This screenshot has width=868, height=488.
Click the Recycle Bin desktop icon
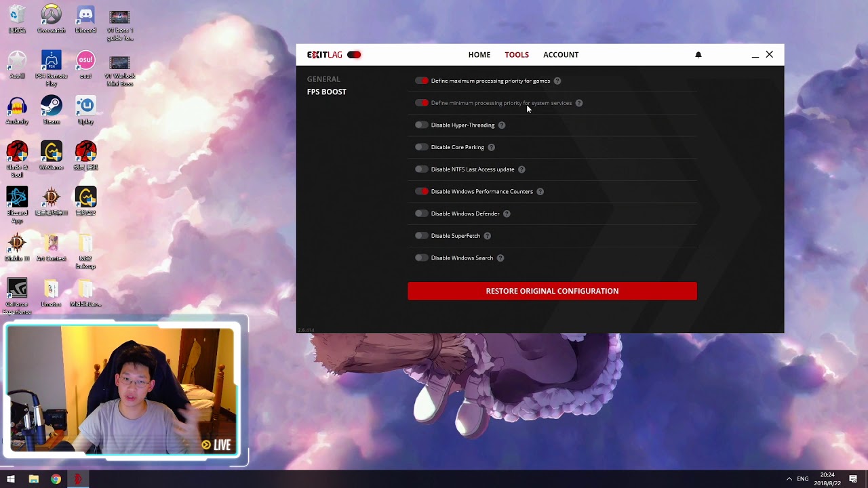pos(17,19)
